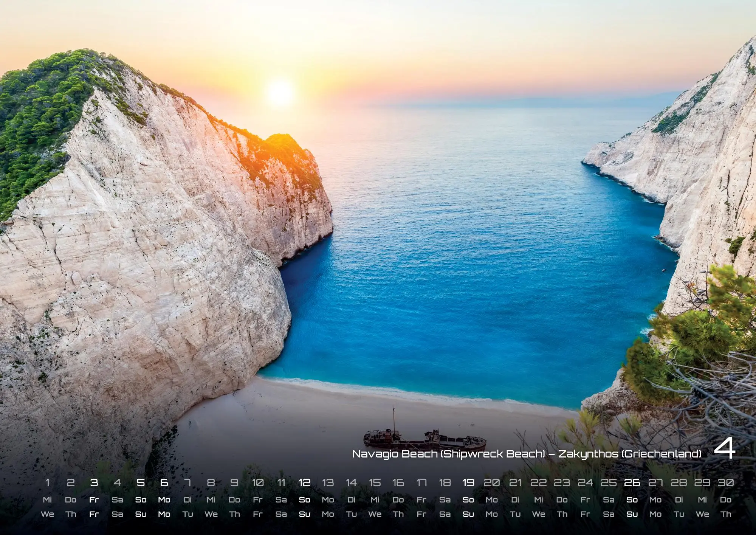Click the highlighted date 19
The width and height of the screenshot is (756, 535).
point(468,483)
